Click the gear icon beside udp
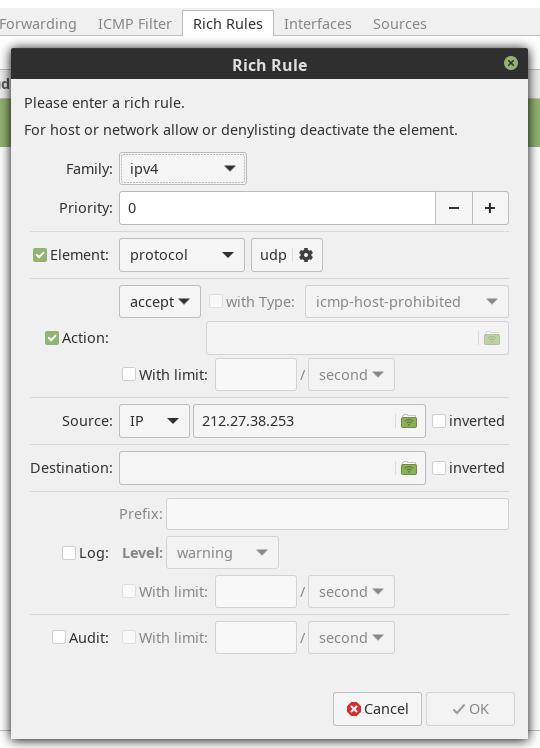 point(306,255)
